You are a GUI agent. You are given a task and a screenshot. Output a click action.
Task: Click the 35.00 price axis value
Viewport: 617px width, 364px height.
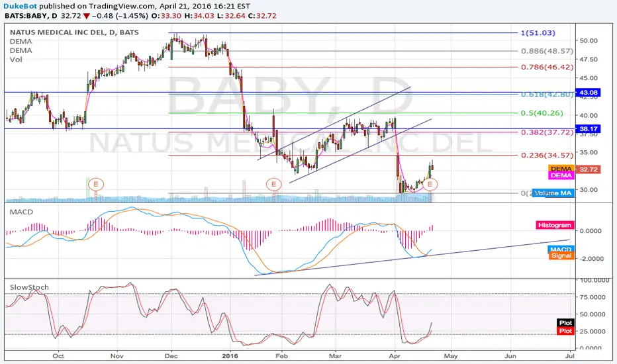(589, 152)
